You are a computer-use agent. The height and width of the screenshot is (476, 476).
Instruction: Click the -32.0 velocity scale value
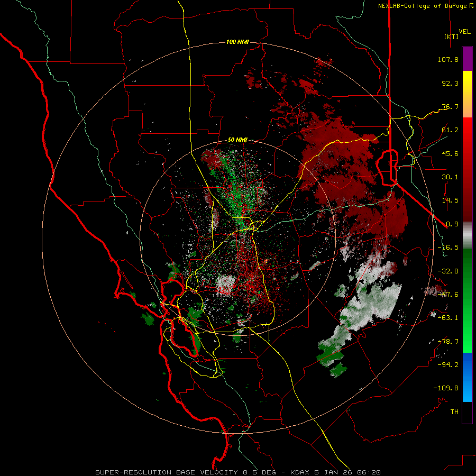coord(448,271)
